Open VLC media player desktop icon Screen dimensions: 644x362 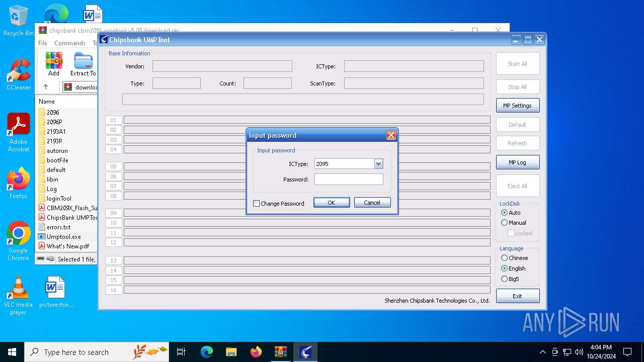click(19, 296)
